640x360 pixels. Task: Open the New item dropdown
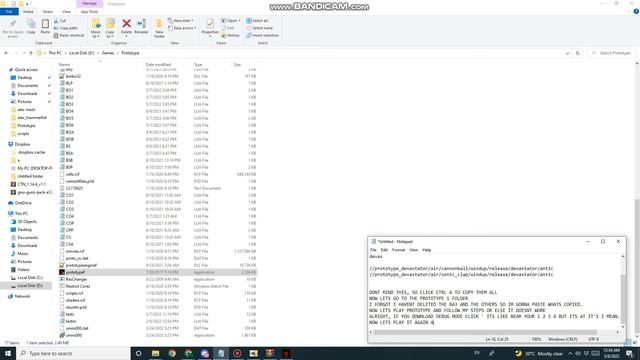[x=181, y=20]
